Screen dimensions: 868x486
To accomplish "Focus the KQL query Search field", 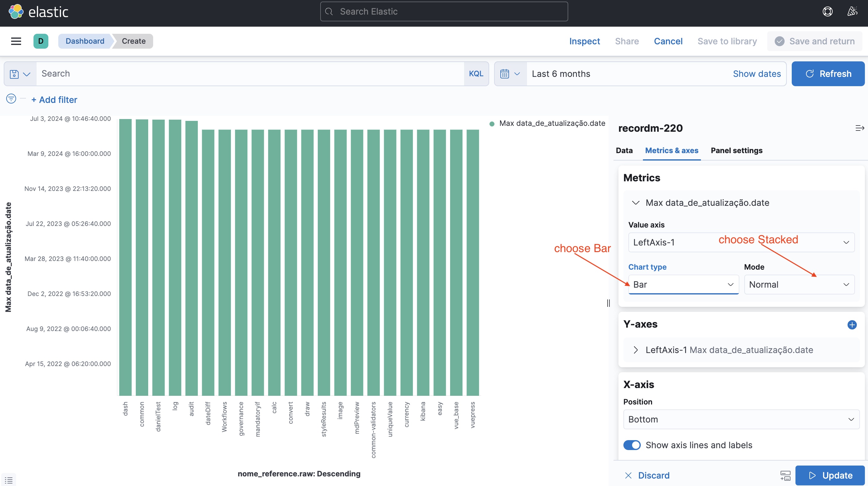I will 250,74.
